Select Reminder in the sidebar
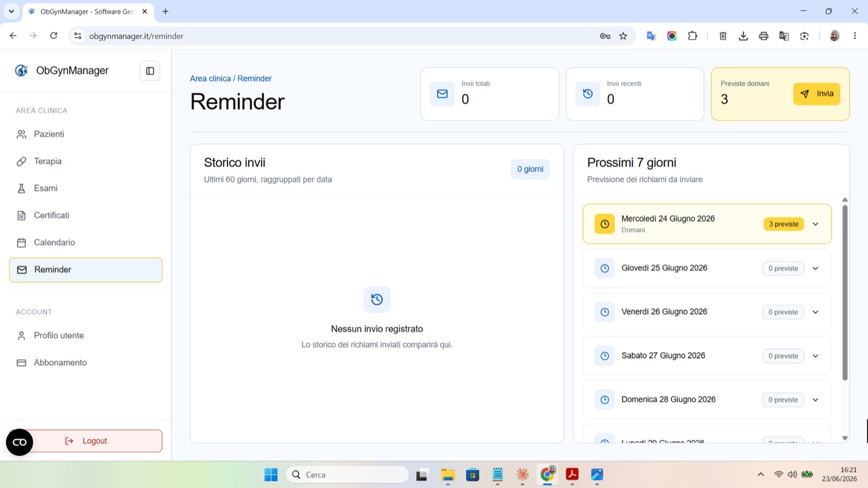This screenshot has width=868, height=488. click(86, 270)
